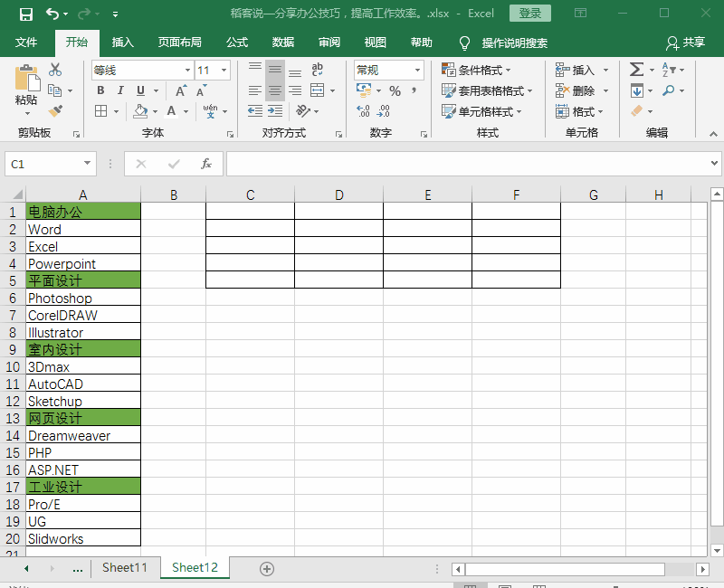Click the Insert Function fx icon
Image resolution: width=724 pixels, height=588 pixels.
[x=206, y=164]
